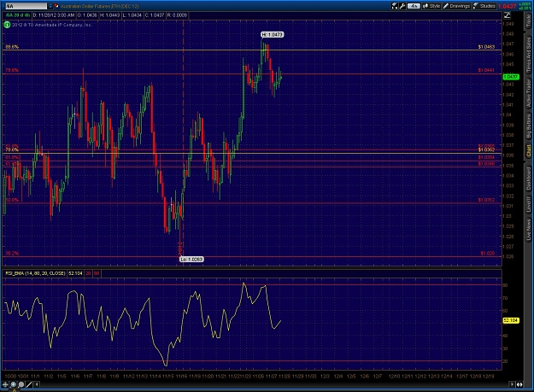Click the H: 1.0443 high value
This screenshot has width=534, height=392.
point(109,15)
